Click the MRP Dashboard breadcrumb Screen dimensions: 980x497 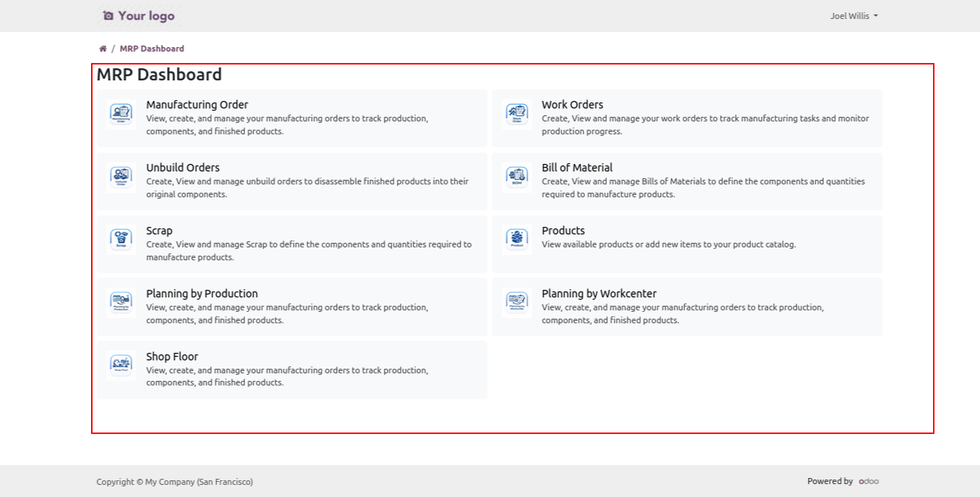point(152,49)
